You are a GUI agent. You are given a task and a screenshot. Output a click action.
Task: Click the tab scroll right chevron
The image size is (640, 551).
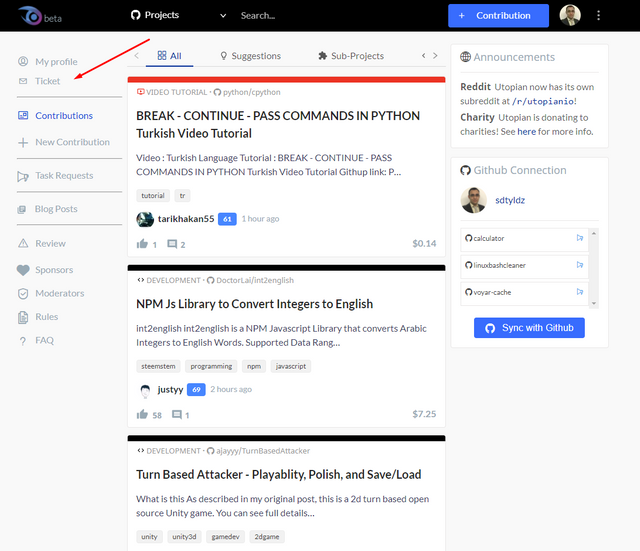pyautogui.click(x=436, y=56)
